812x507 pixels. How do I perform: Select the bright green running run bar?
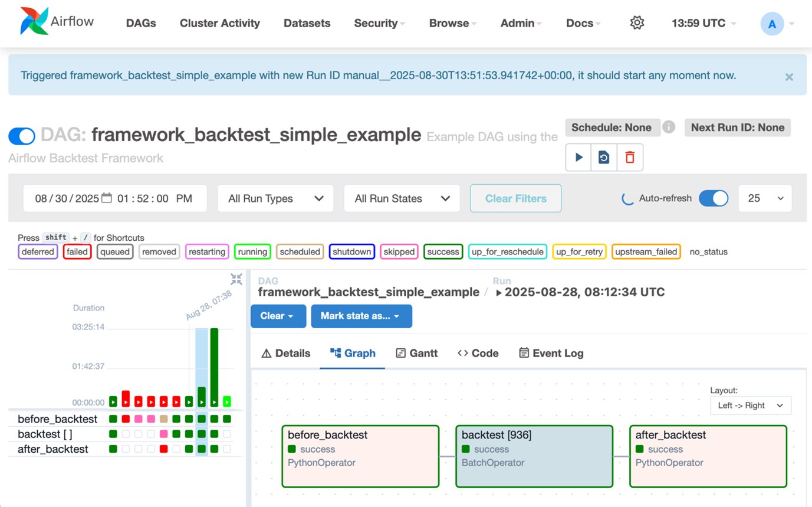pos(227,402)
